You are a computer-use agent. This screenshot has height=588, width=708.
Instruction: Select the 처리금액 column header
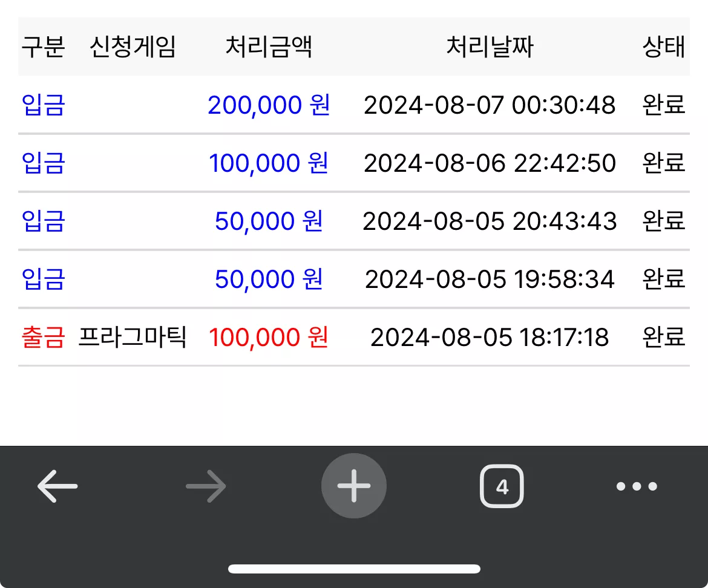[269, 47]
